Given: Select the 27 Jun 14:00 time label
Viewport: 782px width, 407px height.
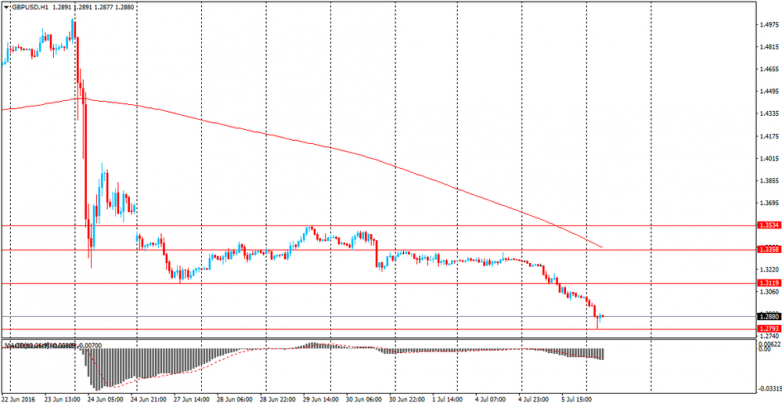Looking at the screenshot, I should click(x=192, y=400).
